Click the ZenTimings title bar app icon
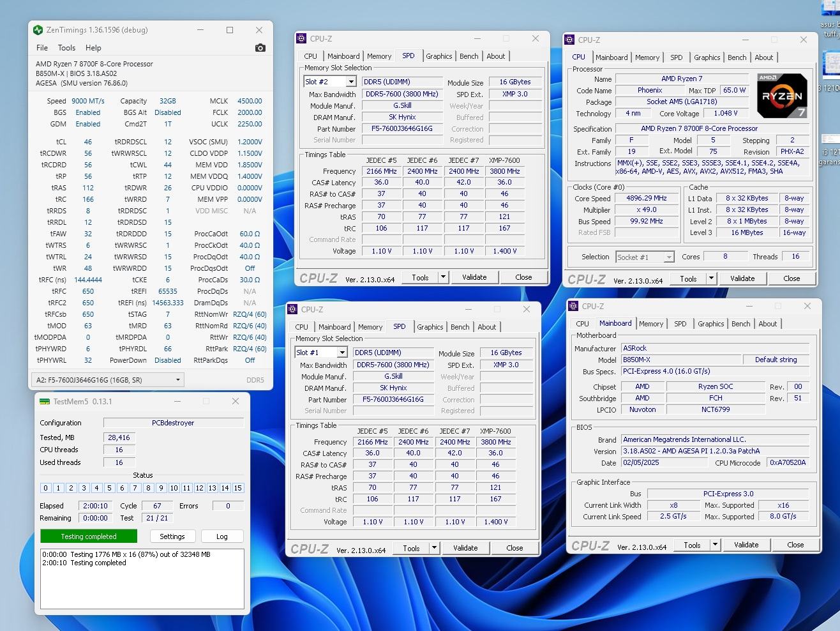This screenshot has height=631, width=840. pos(38,30)
